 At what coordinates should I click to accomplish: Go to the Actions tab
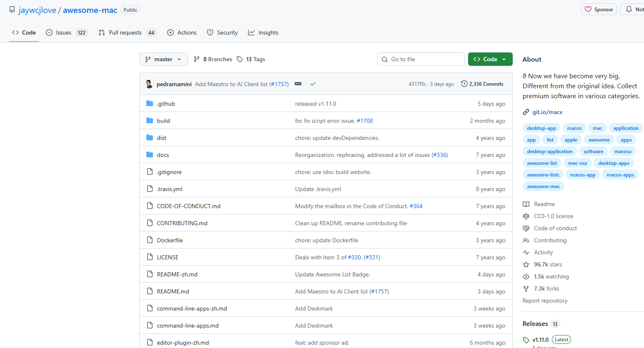tap(182, 32)
